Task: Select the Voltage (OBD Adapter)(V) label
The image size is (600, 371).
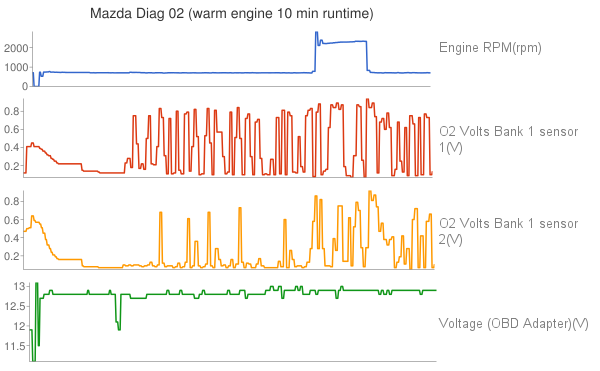Action: tap(514, 324)
